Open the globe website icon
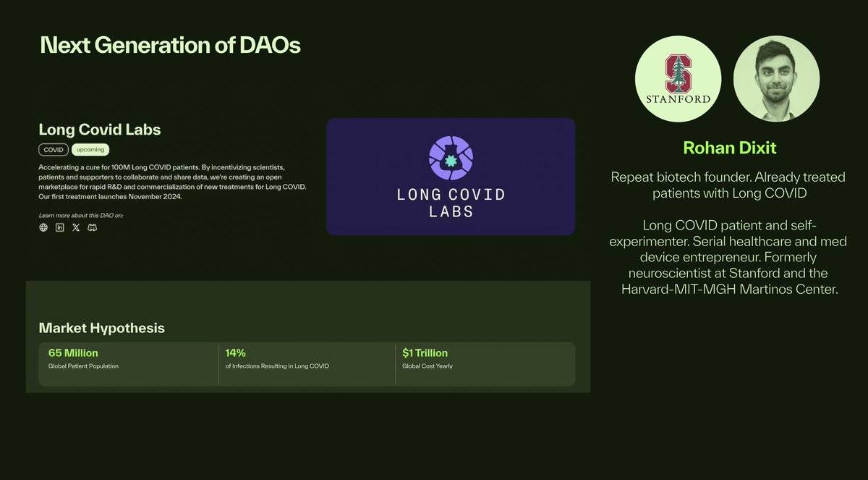Screen dimensions: 868x480 pos(43,227)
